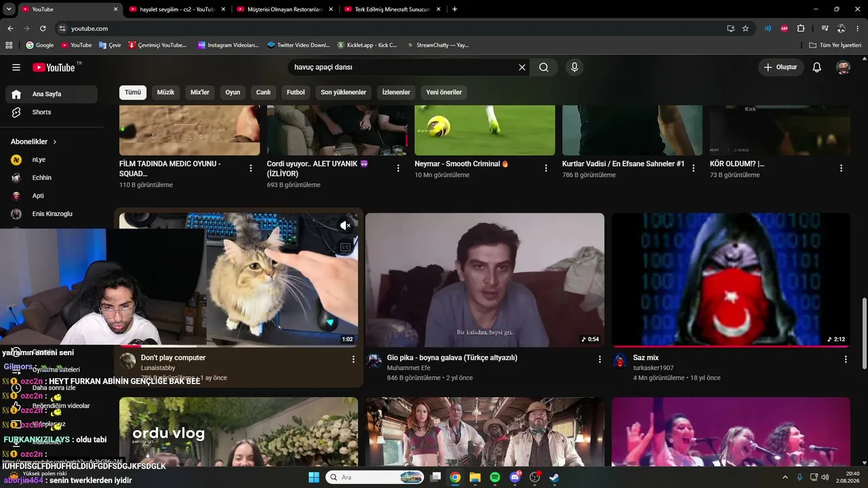Go to YouTube home via the logo
The width and height of the screenshot is (868, 488).
click(53, 67)
